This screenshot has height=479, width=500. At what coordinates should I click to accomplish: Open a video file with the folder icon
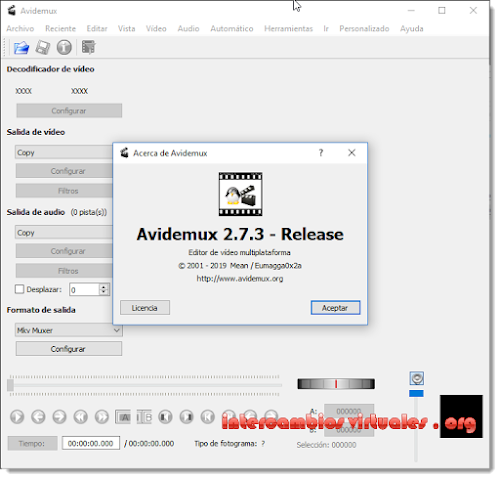click(x=21, y=47)
